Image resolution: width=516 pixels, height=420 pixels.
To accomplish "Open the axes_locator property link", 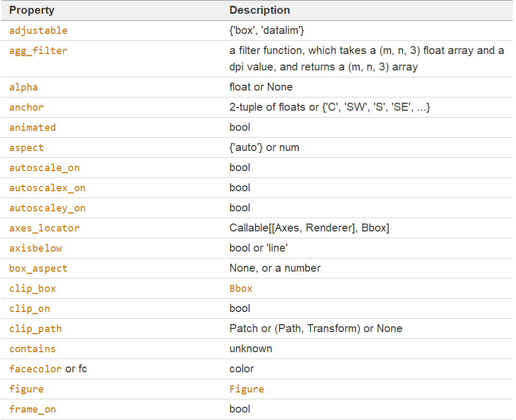I will [45, 228].
